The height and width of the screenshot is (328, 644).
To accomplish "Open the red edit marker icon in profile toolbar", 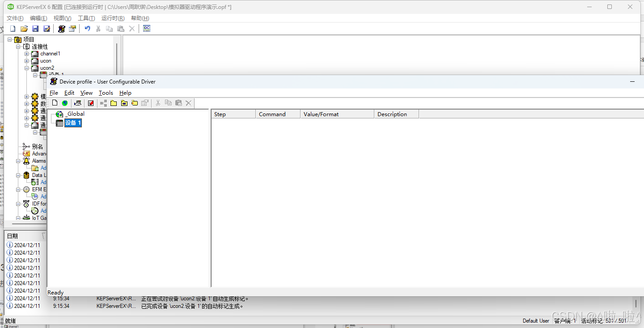I will click(x=91, y=103).
